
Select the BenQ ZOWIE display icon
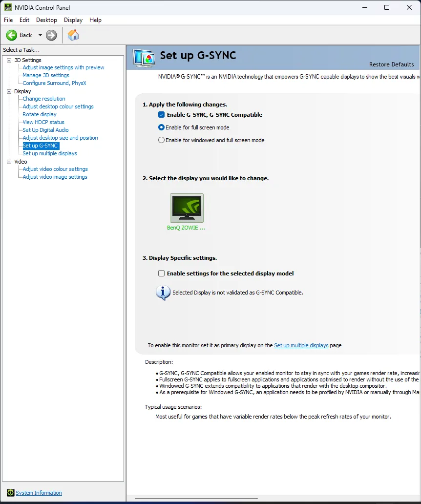point(187,208)
